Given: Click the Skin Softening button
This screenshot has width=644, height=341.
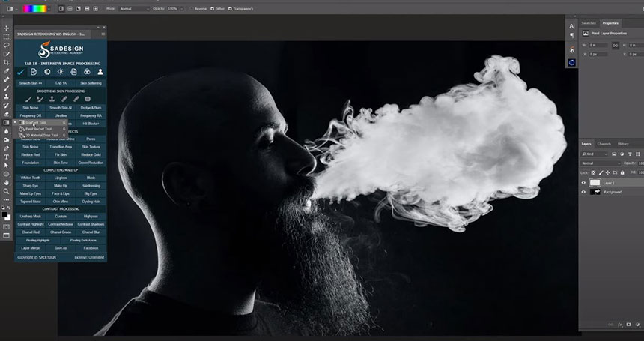Looking at the screenshot, I should [91, 83].
